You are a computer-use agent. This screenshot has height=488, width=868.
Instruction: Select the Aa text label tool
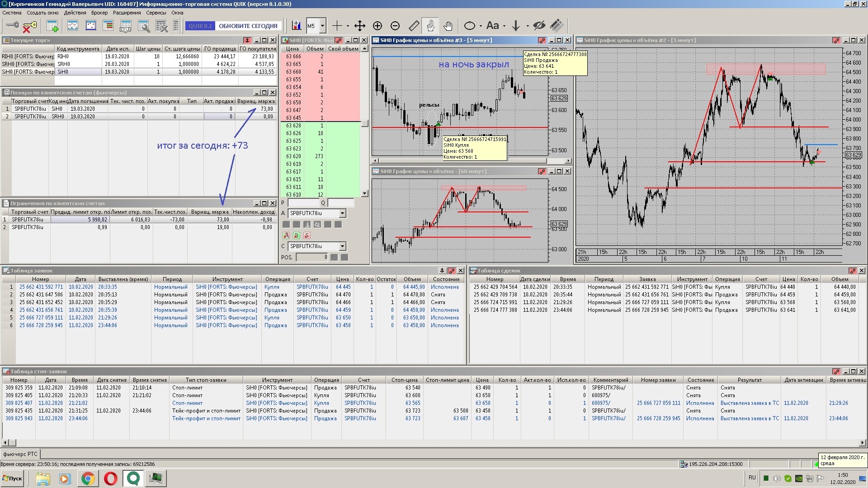click(492, 26)
